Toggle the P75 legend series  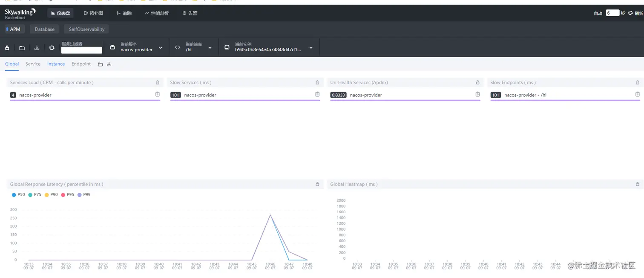35,194
